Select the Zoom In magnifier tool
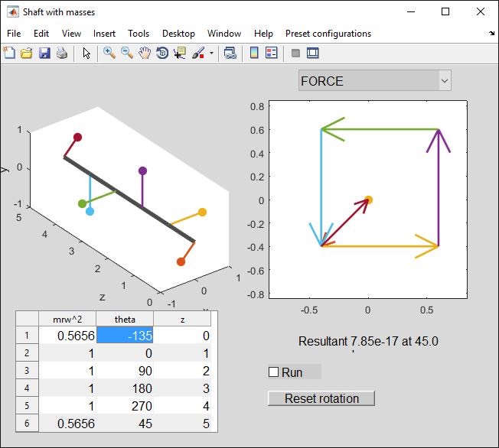This screenshot has height=448, width=499. 109,53
